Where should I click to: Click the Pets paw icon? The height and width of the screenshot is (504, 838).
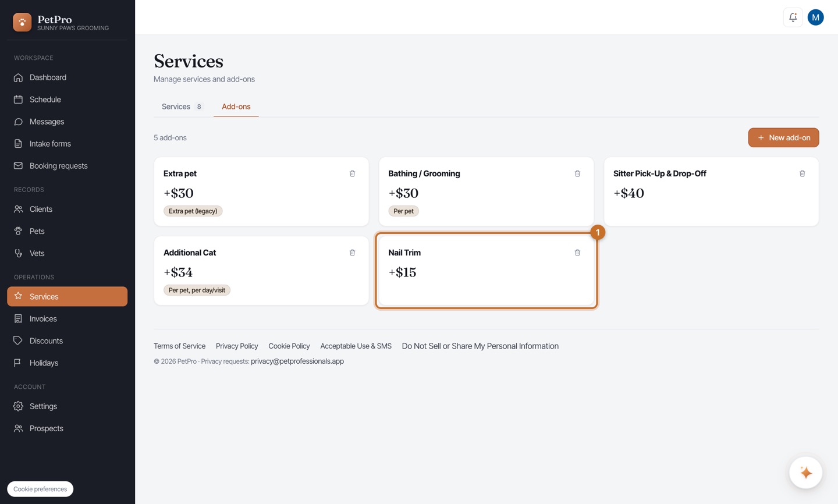(18, 231)
